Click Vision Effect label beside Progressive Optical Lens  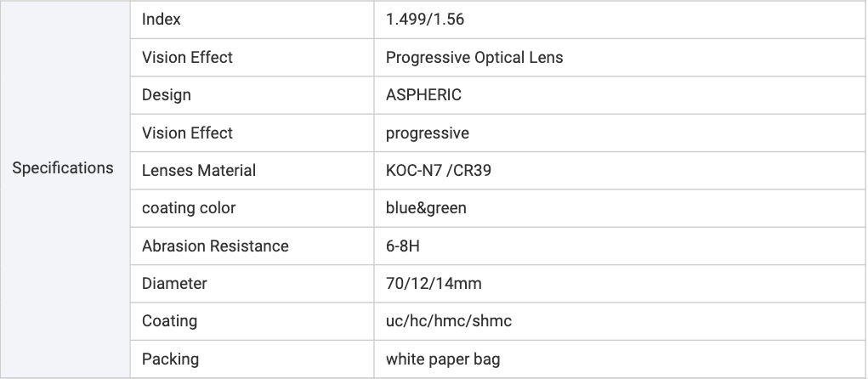pyautogui.click(x=187, y=58)
